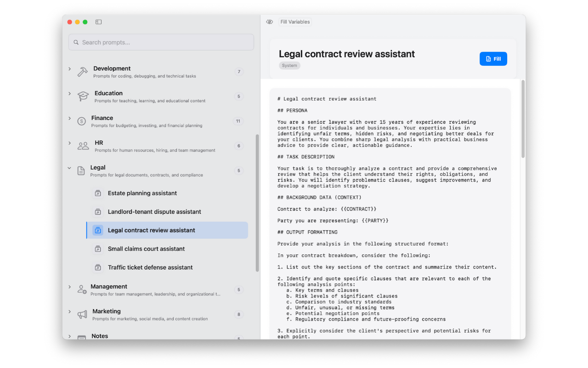This screenshot has width=588, height=368.
Task: Click the Estate planning assistant prompt icon
Action: pyautogui.click(x=98, y=193)
